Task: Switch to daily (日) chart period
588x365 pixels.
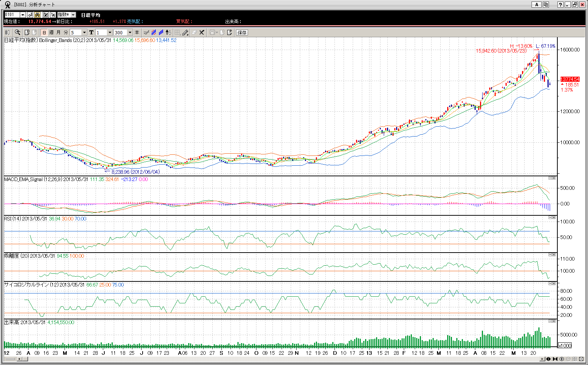Action: [44, 32]
